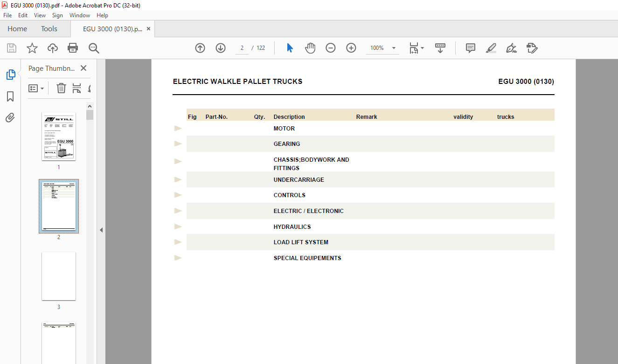Expand the SPECIAL EQUIPEMENTS row arrow

178,258
